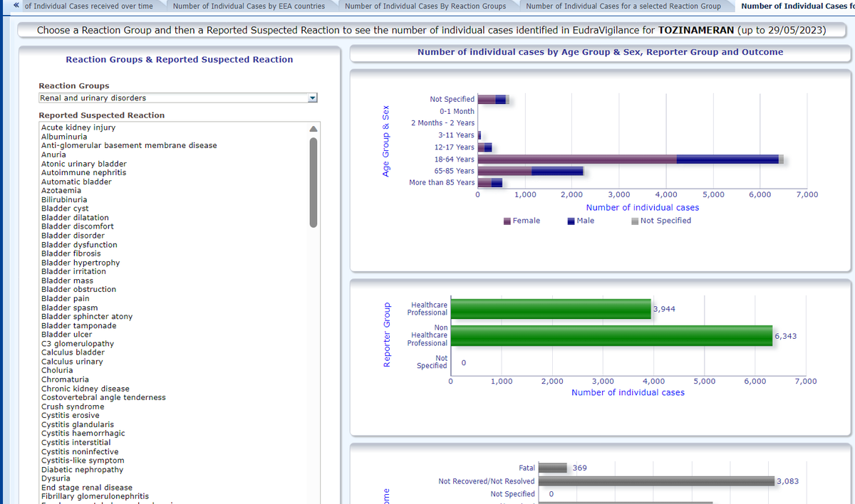This screenshot has width=855, height=504.
Task: Click the Reaction Groups combo box field
Action: (x=171, y=98)
